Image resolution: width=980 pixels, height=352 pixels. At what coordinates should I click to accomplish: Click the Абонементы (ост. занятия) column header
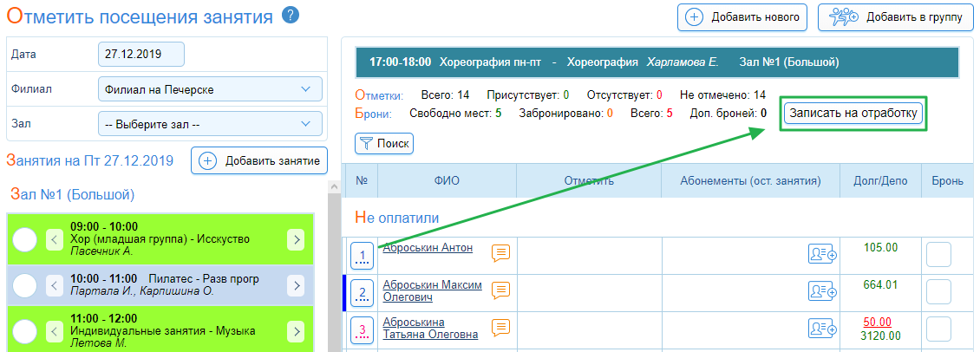(751, 180)
